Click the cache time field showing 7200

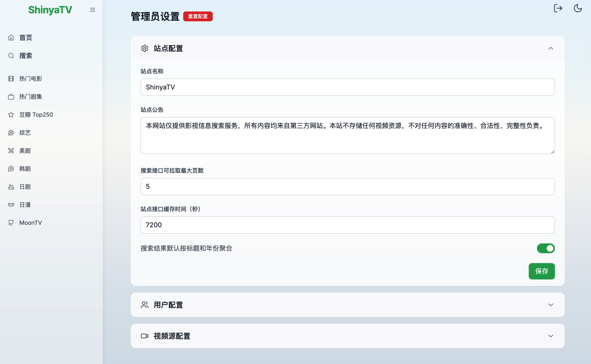[347, 225]
